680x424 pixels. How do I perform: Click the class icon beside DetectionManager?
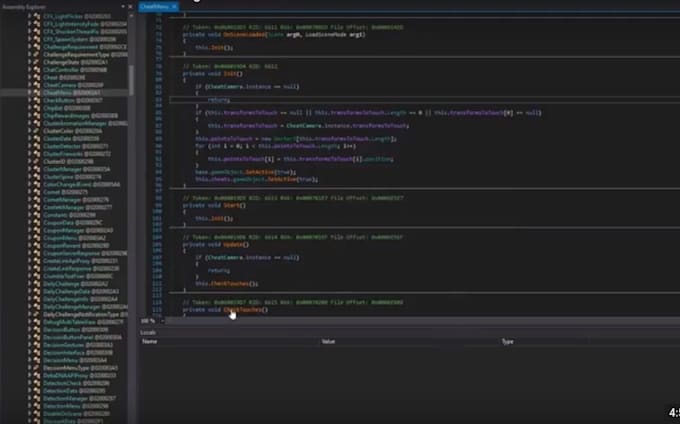(x=37, y=398)
